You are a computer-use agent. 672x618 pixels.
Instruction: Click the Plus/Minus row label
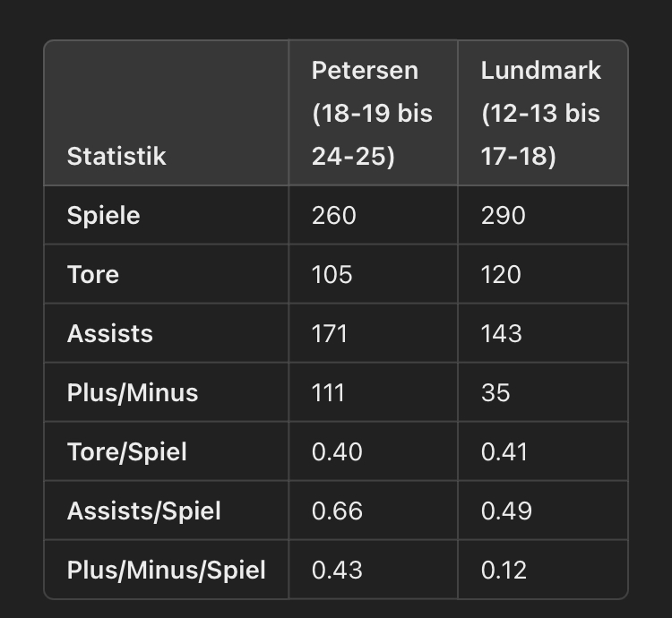pyautogui.click(x=132, y=393)
